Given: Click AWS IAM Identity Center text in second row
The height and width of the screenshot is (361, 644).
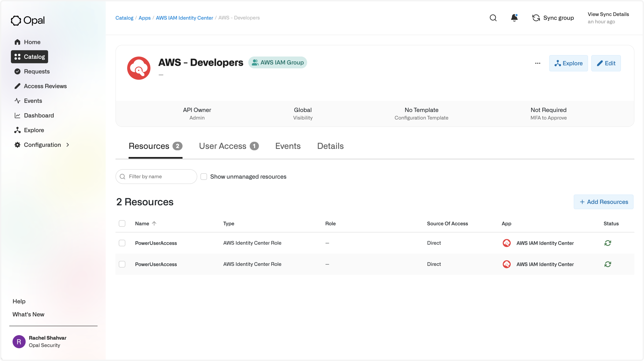Looking at the screenshot, I should pos(545,264).
